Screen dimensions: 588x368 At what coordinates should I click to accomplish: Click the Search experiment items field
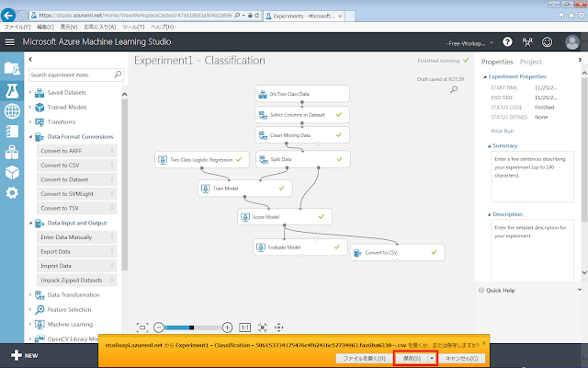pos(73,75)
